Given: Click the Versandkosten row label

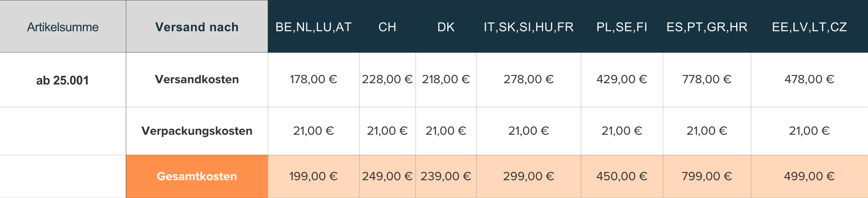Looking at the screenshot, I should (197, 79).
